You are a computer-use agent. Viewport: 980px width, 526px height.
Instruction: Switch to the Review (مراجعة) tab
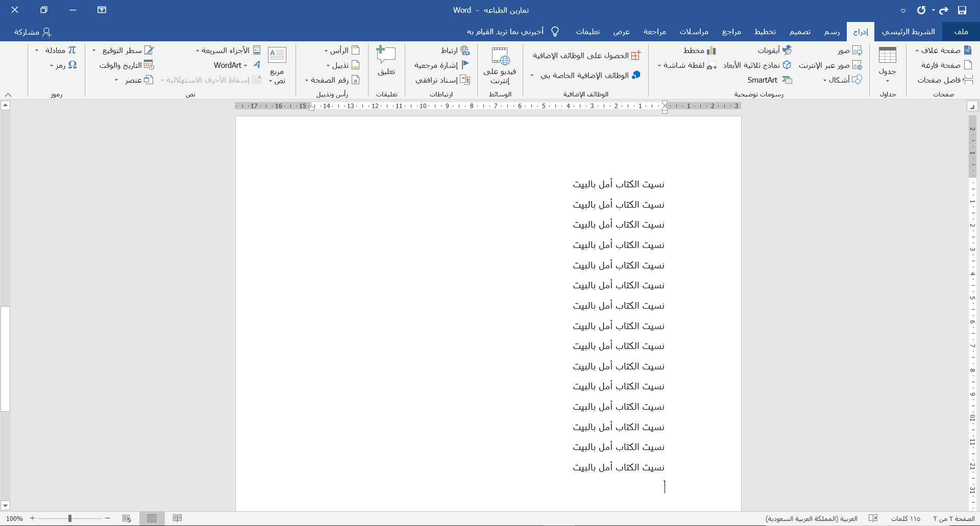click(654, 32)
